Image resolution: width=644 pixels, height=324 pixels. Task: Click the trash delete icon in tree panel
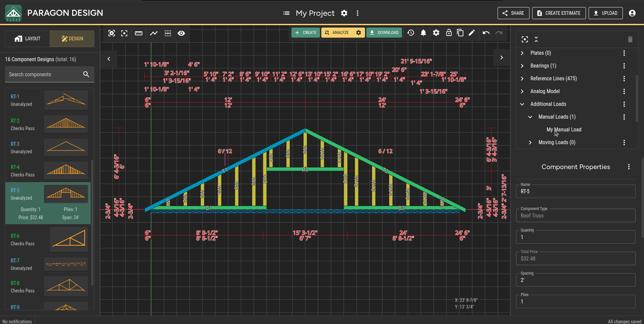(630, 39)
